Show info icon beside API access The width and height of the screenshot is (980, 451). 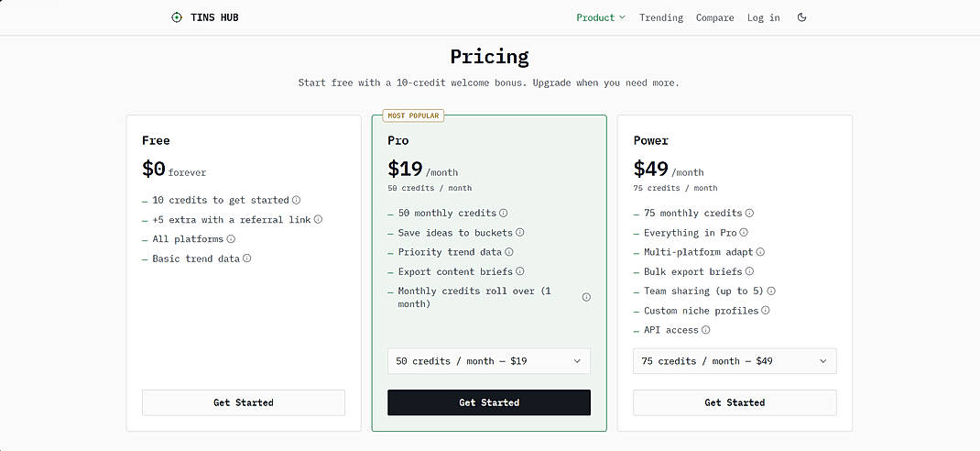pyautogui.click(x=705, y=330)
